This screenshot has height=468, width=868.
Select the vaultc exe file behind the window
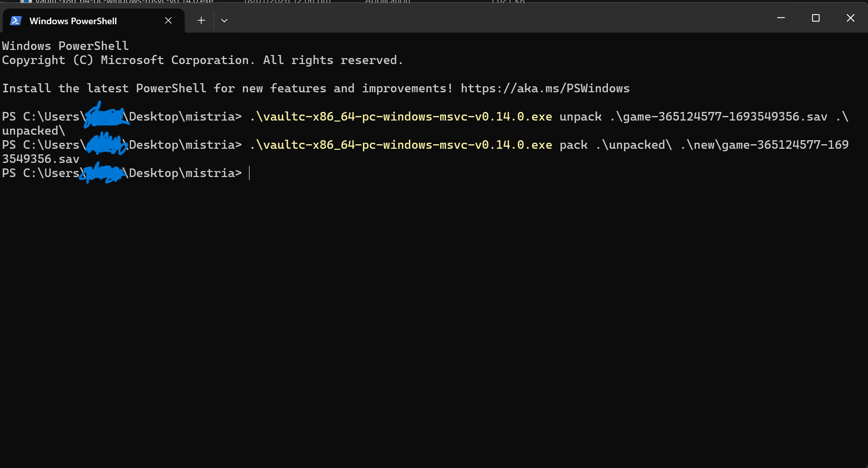123,2
